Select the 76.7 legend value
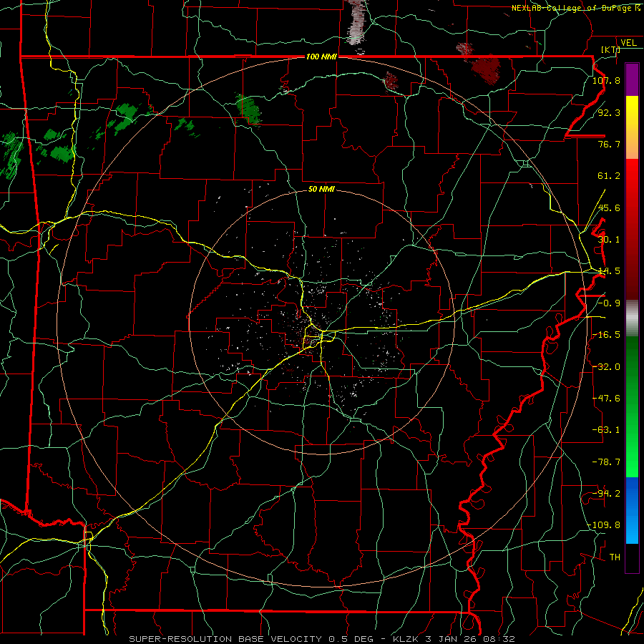This screenshot has height=644, width=644. [609, 144]
